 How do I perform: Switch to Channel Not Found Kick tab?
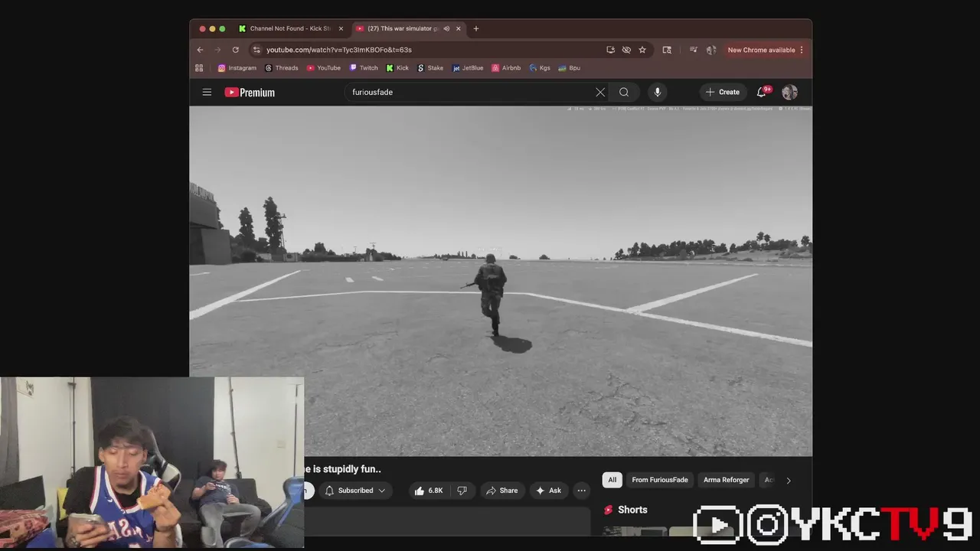[291, 28]
